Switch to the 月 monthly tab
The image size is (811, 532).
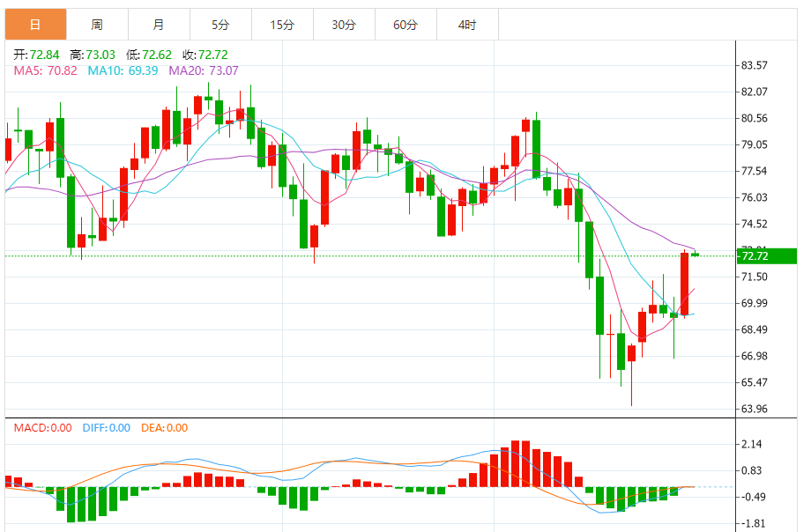point(159,25)
